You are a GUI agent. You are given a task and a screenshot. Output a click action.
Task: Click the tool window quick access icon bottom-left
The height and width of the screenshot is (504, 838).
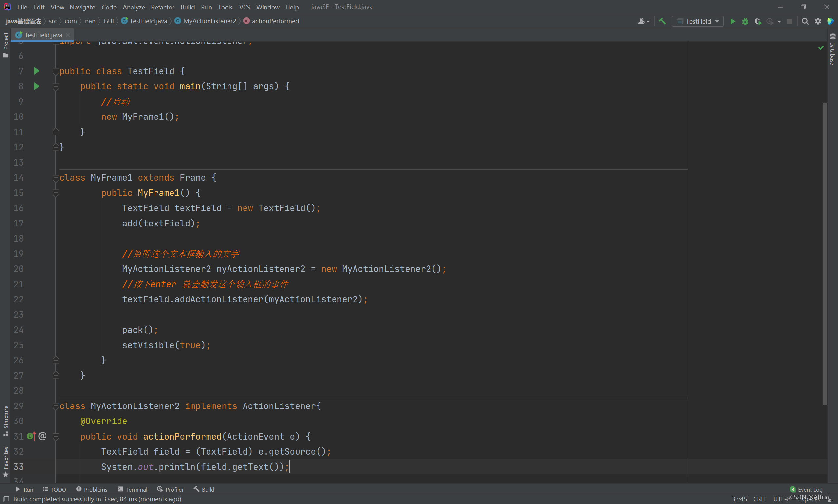[x=6, y=499]
